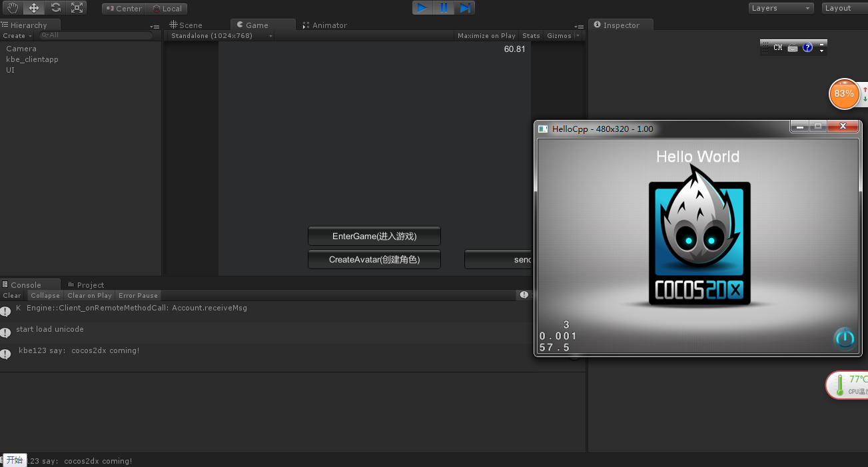
Task: Select the 'start load unicode' log entry
Action: click(266, 332)
